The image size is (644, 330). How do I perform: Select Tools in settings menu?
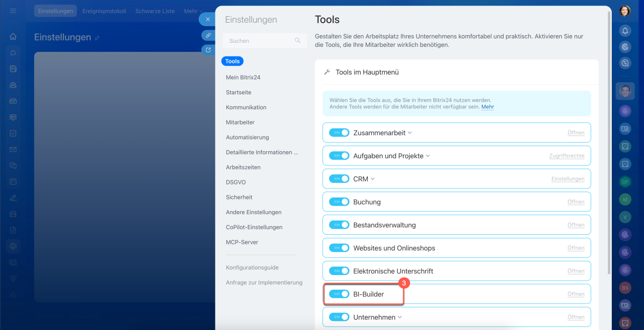pyautogui.click(x=232, y=61)
